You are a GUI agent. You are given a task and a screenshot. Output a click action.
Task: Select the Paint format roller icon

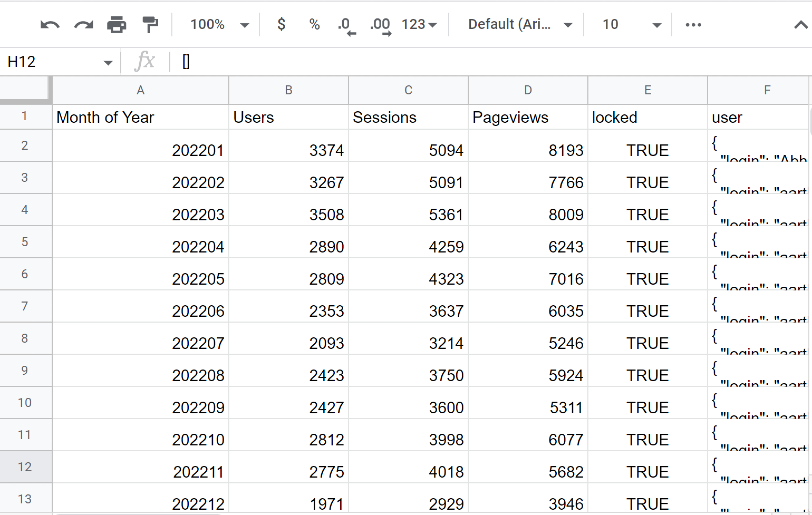150,25
